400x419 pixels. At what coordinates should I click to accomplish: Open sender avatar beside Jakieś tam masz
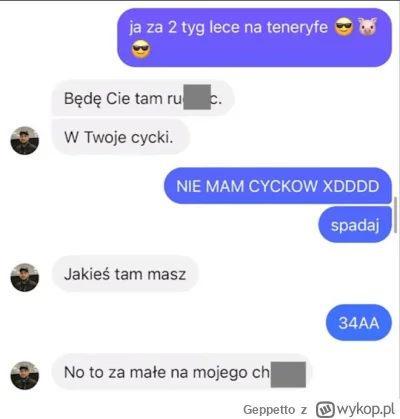tap(25, 277)
